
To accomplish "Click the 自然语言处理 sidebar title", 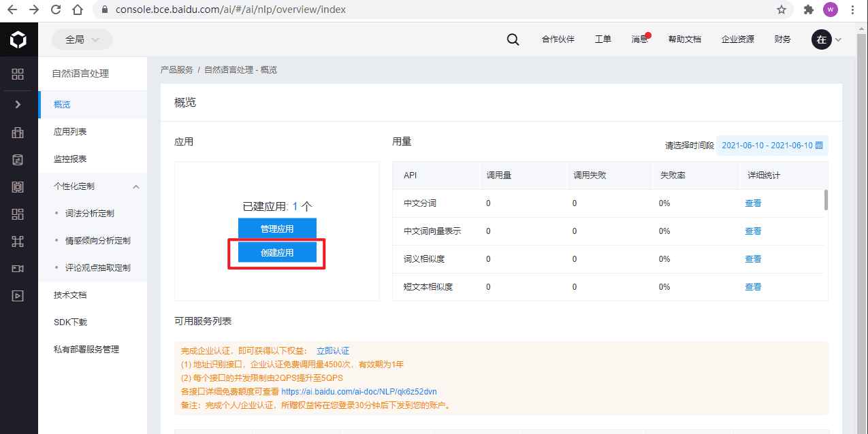I will coord(80,73).
